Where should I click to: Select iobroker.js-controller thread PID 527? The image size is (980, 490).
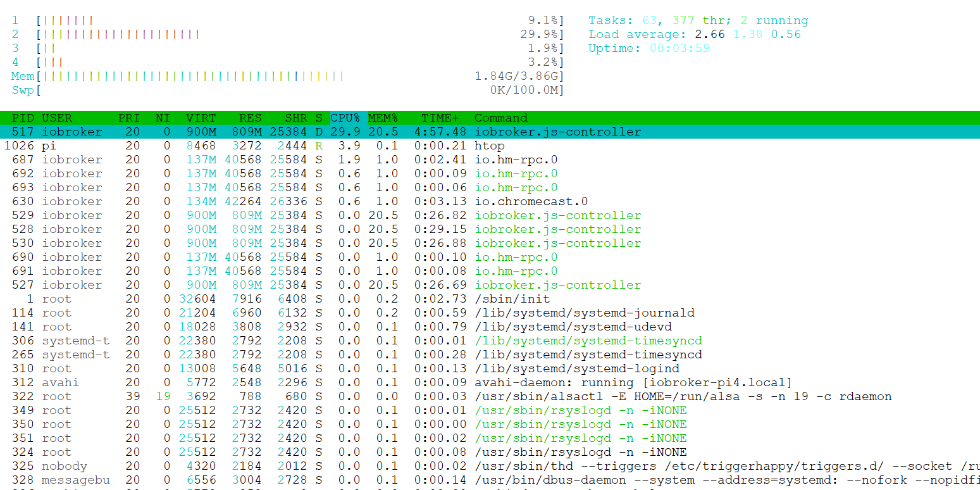click(x=490, y=285)
